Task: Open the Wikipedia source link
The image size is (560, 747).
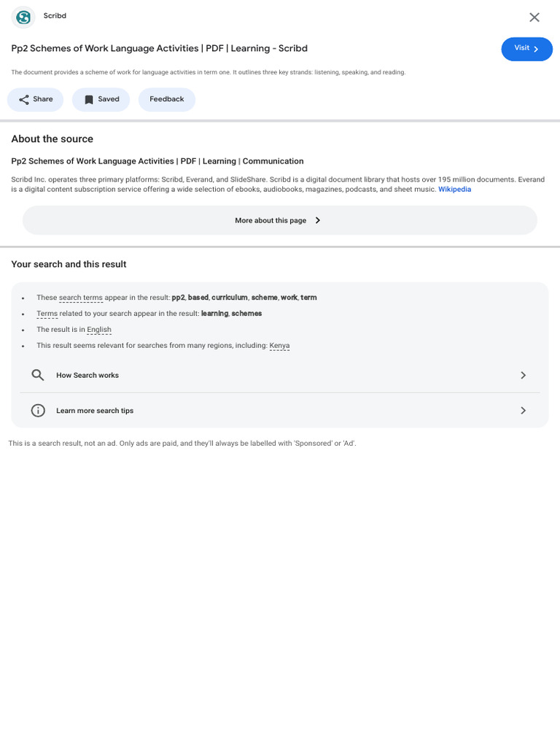Action: point(454,190)
